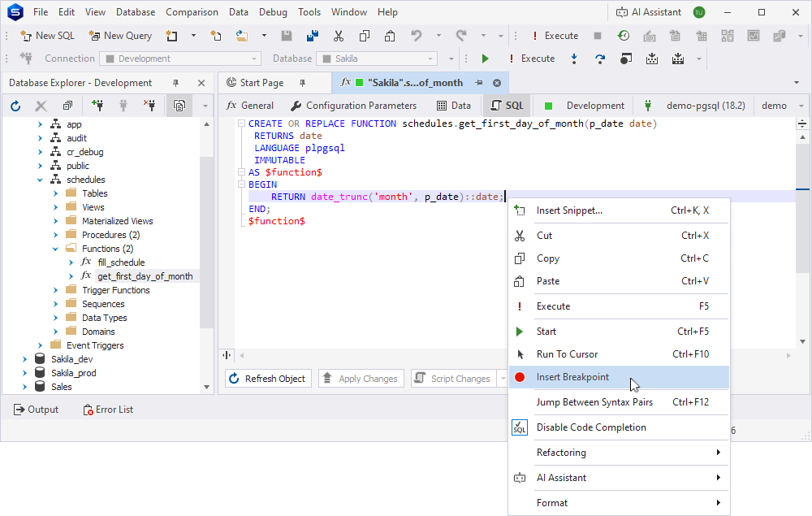Click the Stop execution square icon

coord(598,36)
